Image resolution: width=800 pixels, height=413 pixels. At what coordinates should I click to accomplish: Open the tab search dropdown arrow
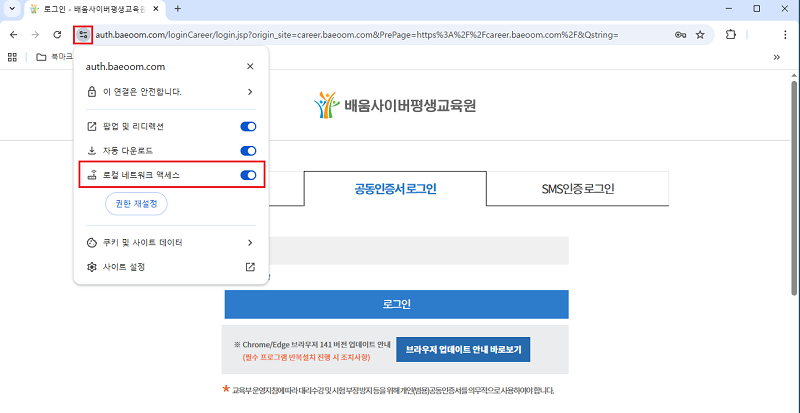13,9
